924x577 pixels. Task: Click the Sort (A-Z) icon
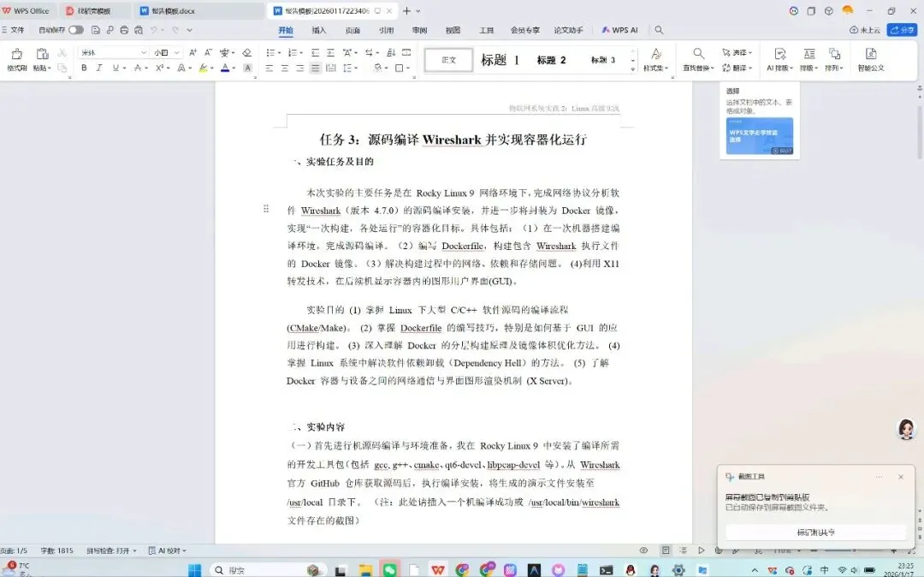pos(391,52)
